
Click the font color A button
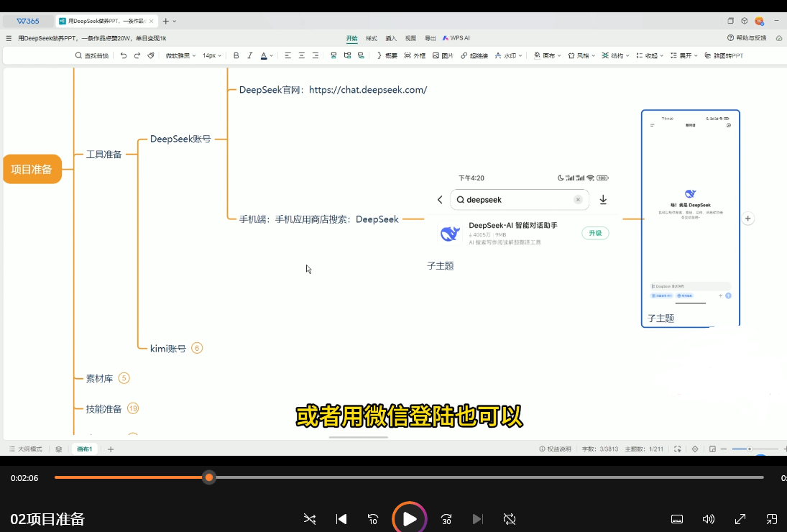coord(264,55)
